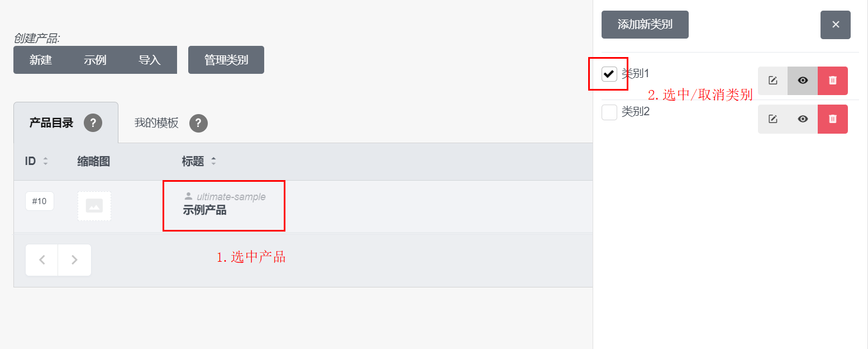Sort by 标题 column arrows
The width and height of the screenshot is (868, 349).
point(213,162)
